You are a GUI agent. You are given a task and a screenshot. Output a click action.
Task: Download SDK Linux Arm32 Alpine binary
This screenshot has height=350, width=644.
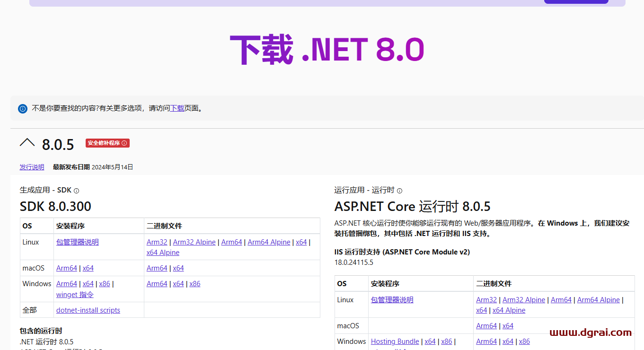click(x=194, y=242)
